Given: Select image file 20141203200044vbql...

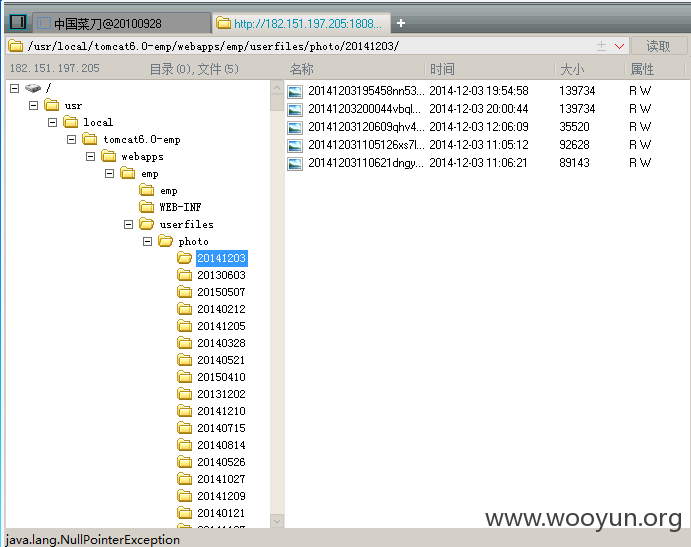Looking at the screenshot, I should 364,109.
